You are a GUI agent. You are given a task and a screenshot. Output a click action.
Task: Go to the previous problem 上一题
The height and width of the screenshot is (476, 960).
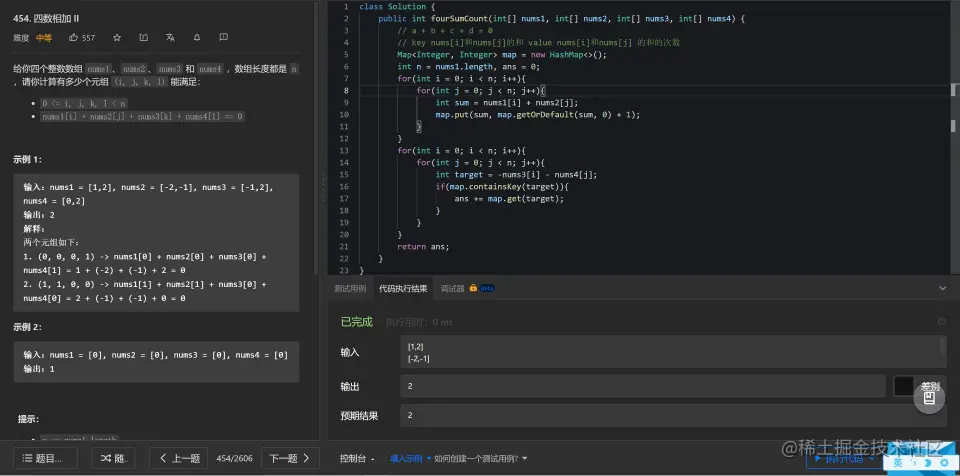[x=179, y=458]
